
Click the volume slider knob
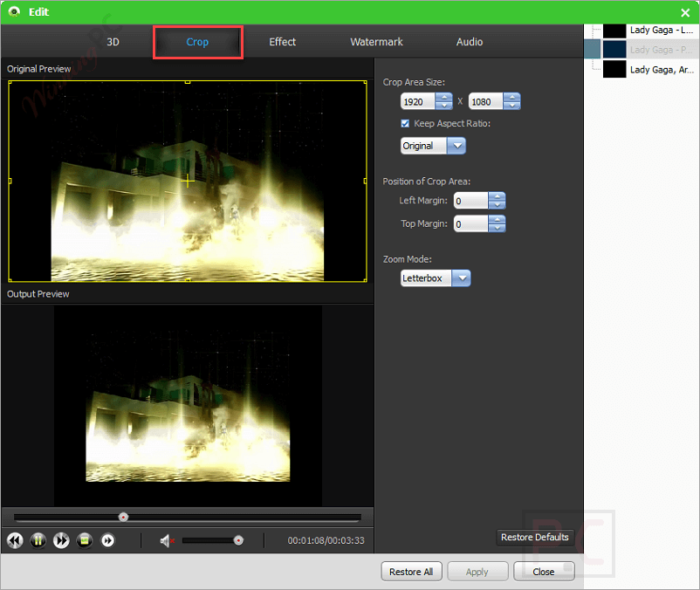239,540
